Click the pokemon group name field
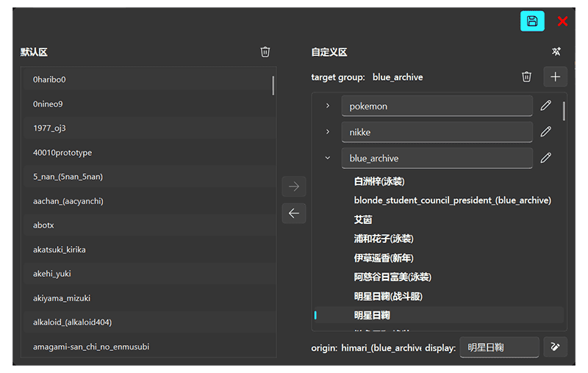 pos(437,106)
